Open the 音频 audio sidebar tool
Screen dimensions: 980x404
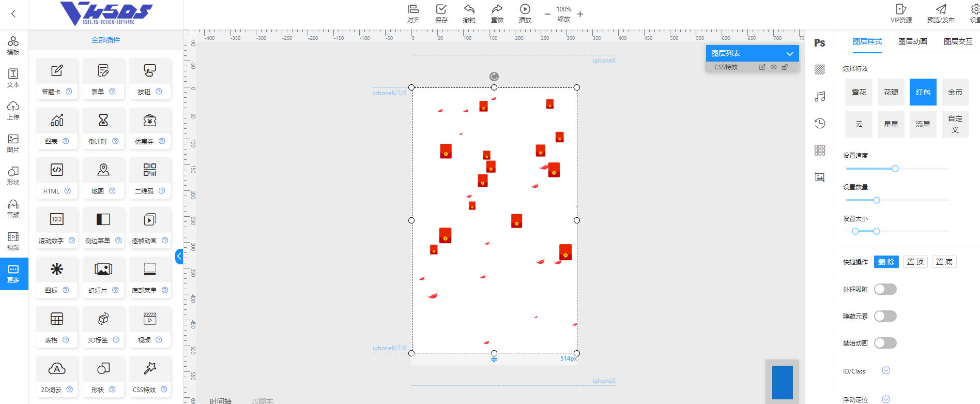pyautogui.click(x=13, y=209)
